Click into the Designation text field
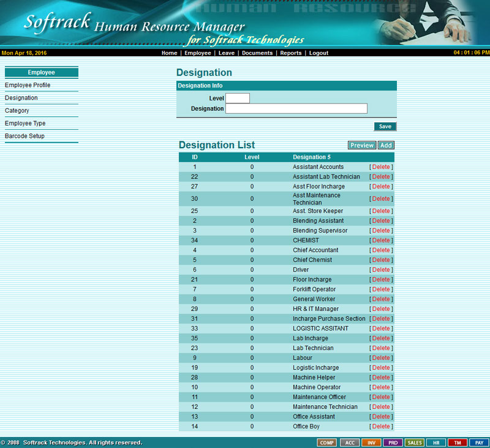The image size is (490, 448). 296,108
